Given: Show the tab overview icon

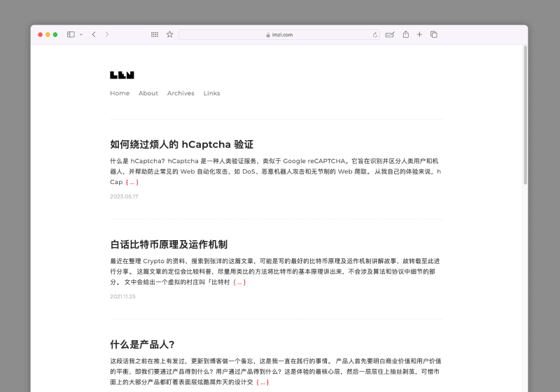Looking at the screenshot, I should (x=433, y=34).
